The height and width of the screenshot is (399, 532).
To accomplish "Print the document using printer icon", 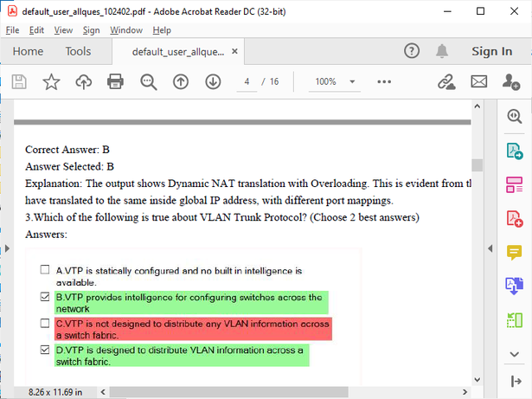I will [116, 82].
